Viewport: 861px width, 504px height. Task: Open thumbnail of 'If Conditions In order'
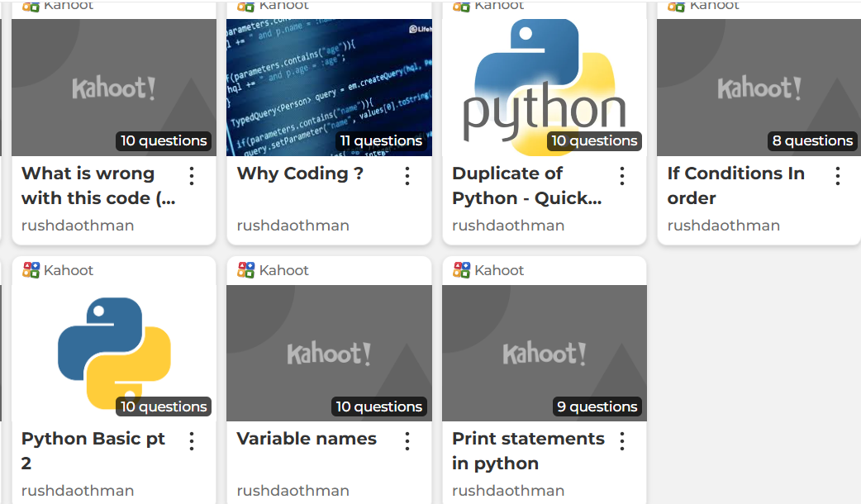[759, 88]
